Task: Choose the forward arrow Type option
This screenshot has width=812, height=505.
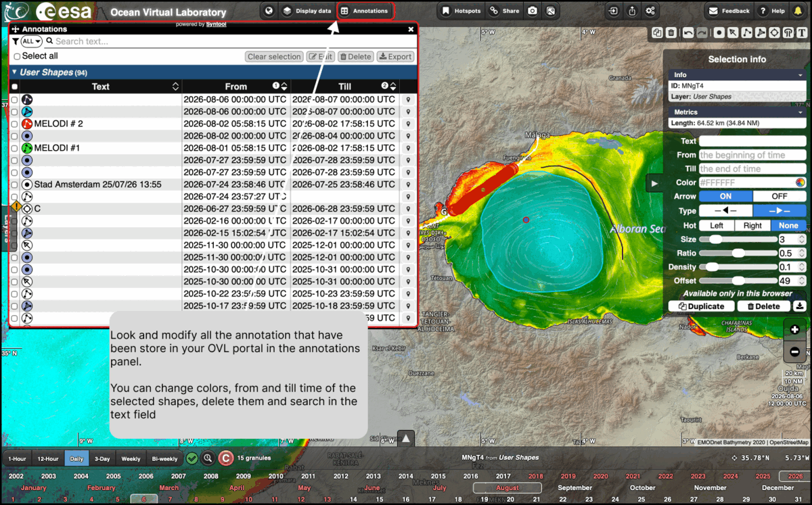Action: 780,211
